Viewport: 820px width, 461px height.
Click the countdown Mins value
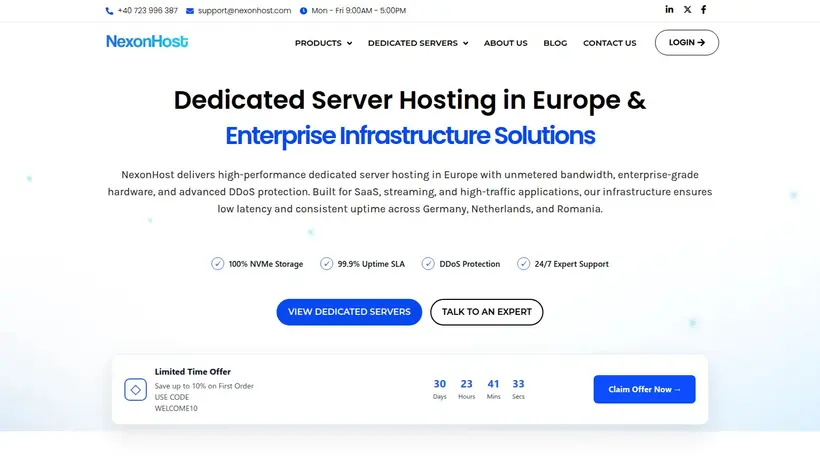[x=493, y=384]
